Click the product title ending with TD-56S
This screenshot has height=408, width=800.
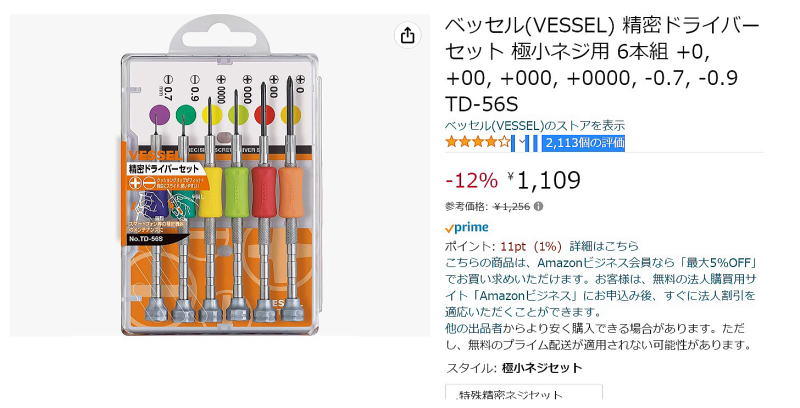(x=603, y=64)
